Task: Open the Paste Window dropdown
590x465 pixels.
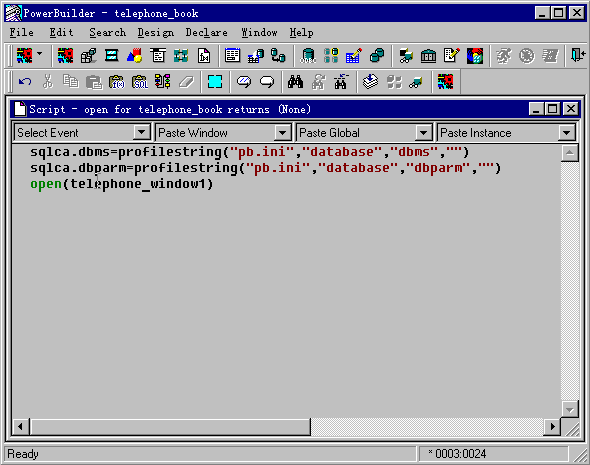Action: 282,132
